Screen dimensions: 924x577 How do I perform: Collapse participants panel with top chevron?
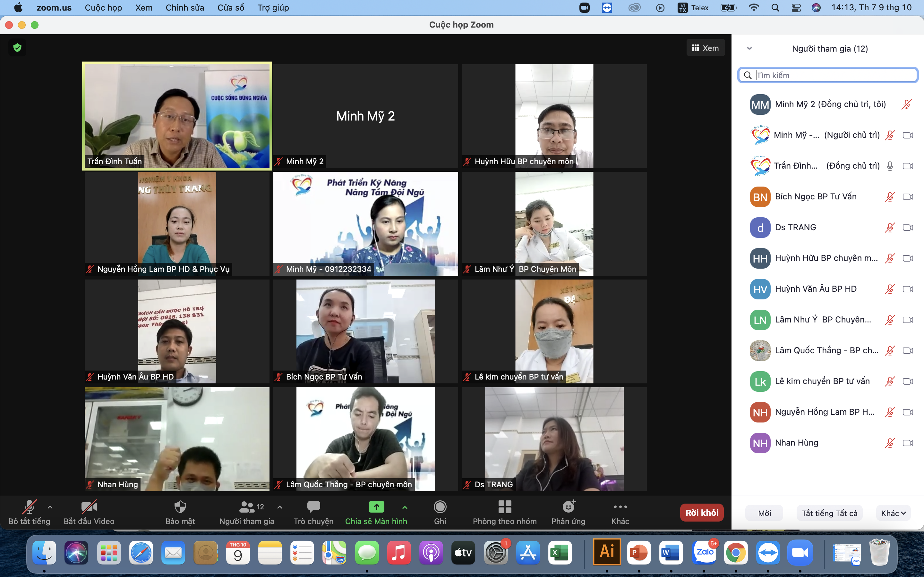click(749, 48)
